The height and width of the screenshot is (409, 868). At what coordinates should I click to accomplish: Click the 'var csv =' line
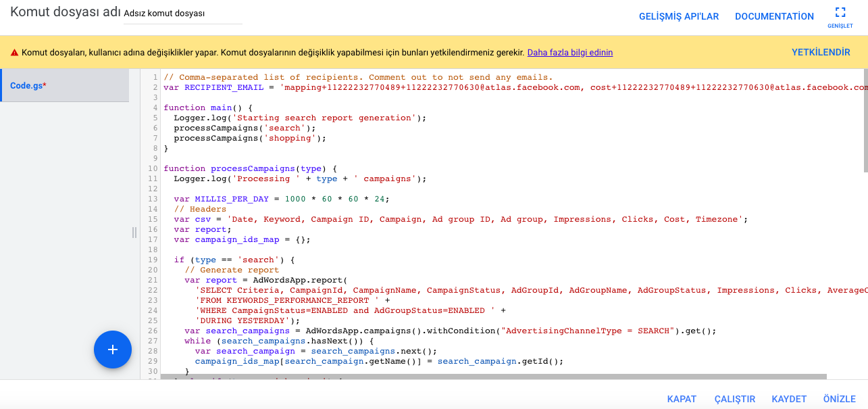pos(461,219)
